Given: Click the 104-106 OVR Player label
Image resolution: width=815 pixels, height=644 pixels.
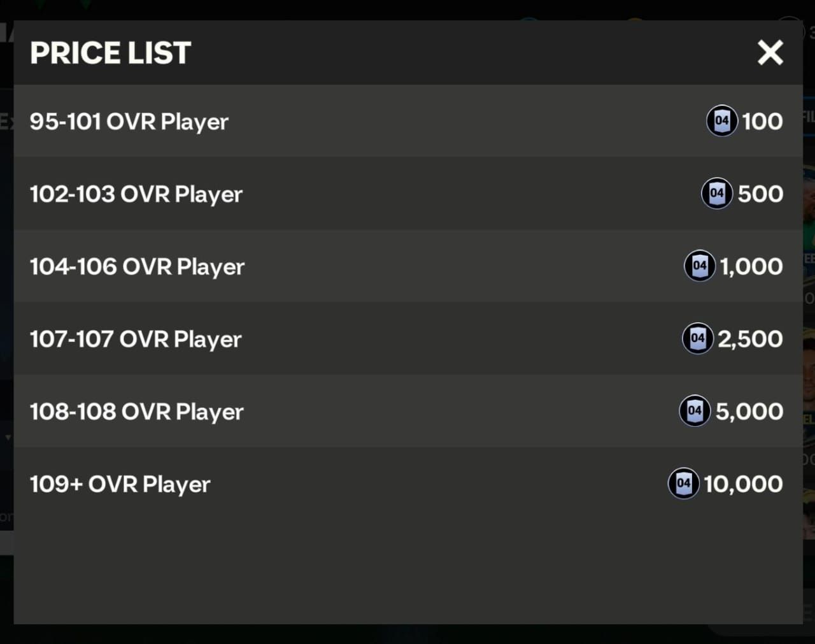Looking at the screenshot, I should coord(137,267).
